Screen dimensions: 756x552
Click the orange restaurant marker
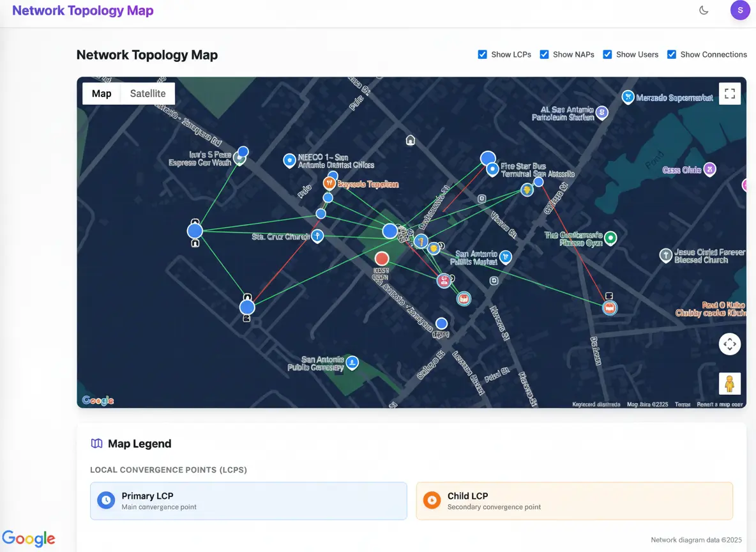(x=329, y=183)
